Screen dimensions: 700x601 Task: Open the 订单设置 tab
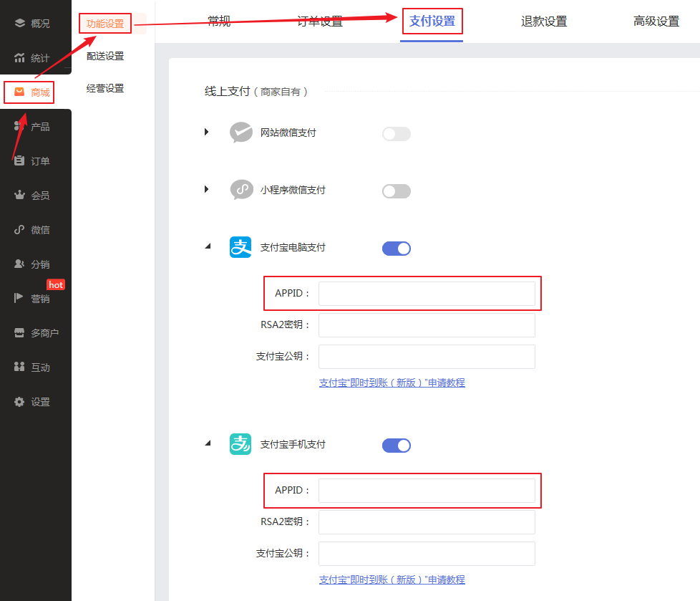click(x=319, y=21)
